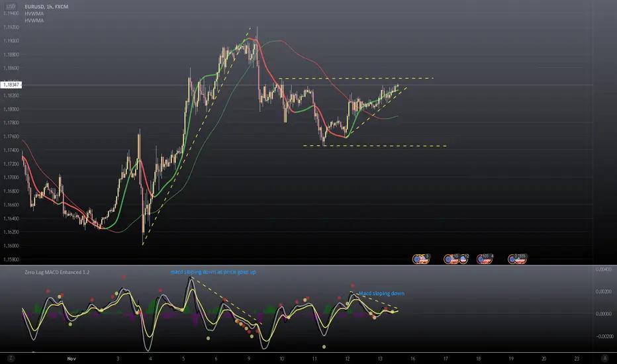
Task: Click date label 12 on the time axis
Action: pyautogui.click(x=348, y=359)
